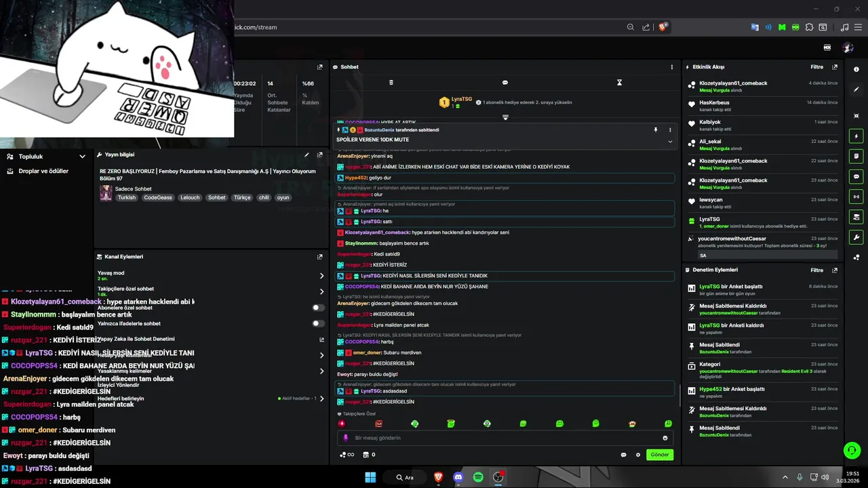Collapse the top leaderboard banner arrow
The height and width of the screenshot is (488, 868).
(505, 117)
